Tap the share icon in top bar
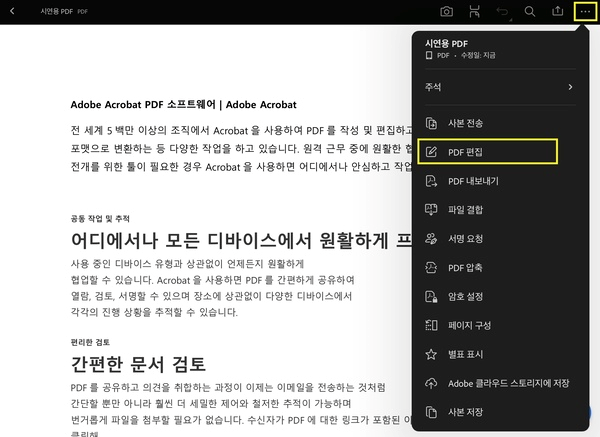600x437 pixels. [x=558, y=11]
